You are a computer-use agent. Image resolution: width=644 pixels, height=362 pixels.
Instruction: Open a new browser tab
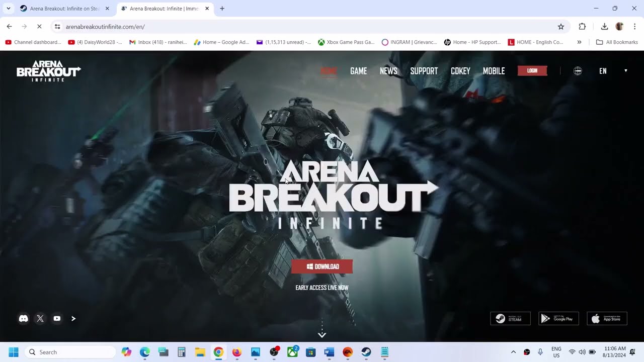pyautogui.click(x=222, y=9)
